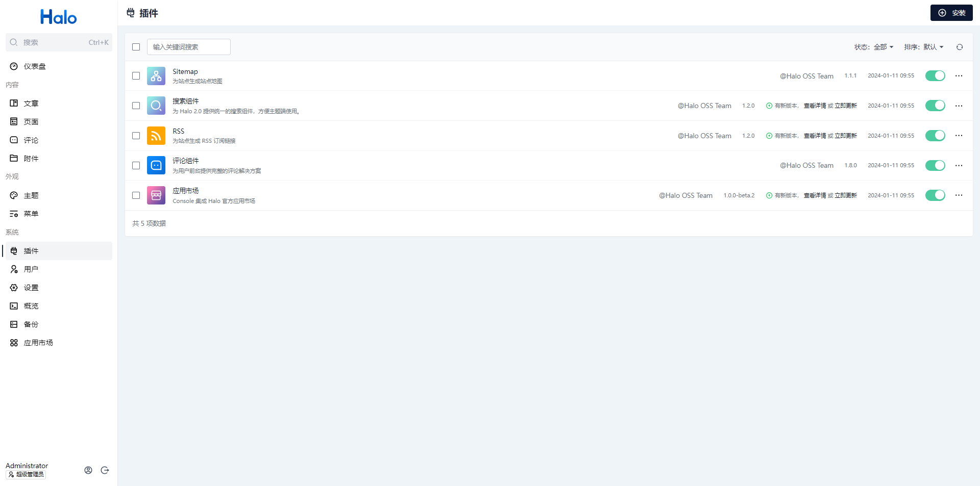Click the 主题 themes palette icon

[14, 195]
